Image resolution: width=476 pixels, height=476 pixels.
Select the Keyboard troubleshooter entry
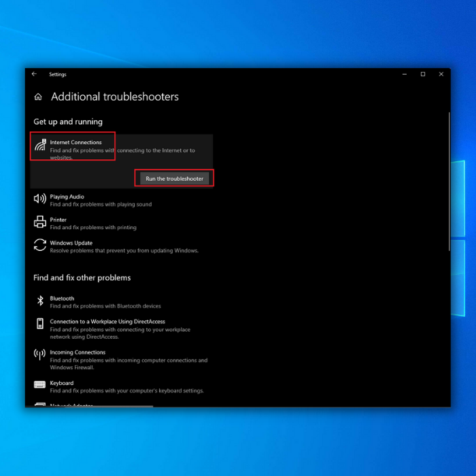(122, 387)
